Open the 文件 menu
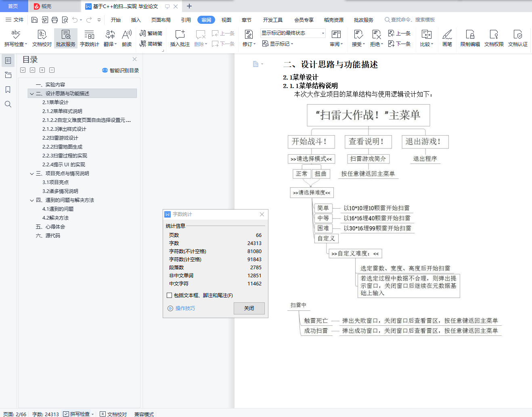The height and width of the screenshot is (417, 532). pyautogui.click(x=15, y=20)
